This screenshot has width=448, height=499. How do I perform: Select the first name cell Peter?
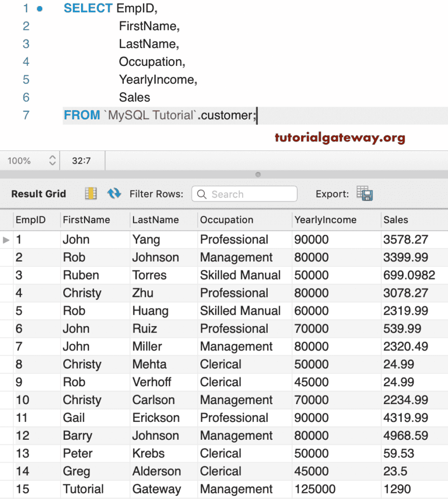coord(95,454)
